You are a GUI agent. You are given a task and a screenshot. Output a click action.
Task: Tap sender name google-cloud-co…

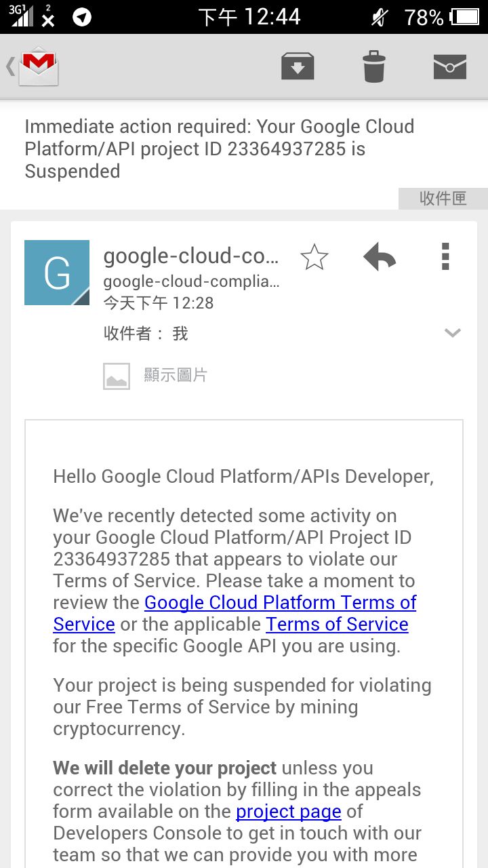pos(190,256)
